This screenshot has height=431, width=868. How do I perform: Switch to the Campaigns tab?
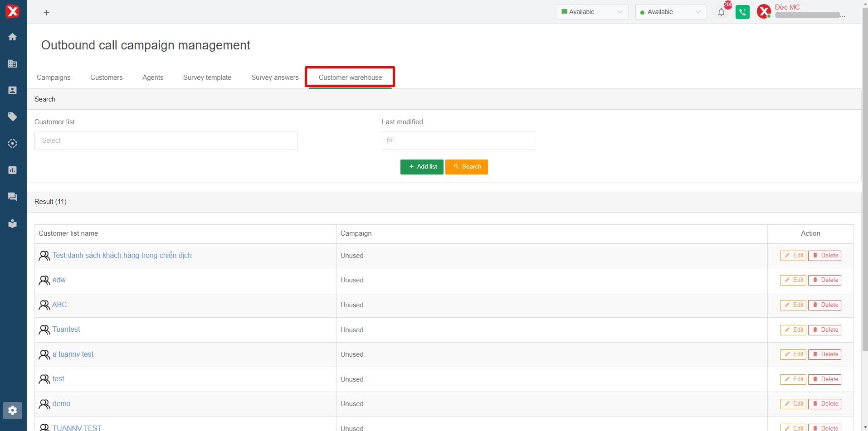click(54, 77)
